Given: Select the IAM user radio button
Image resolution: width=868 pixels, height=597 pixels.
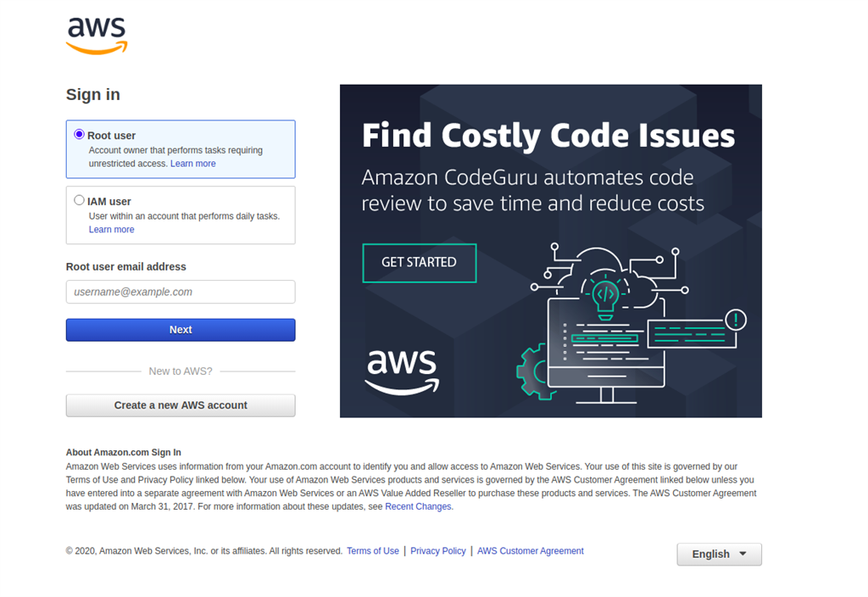Looking at the screenshot, I should point(79,200).
